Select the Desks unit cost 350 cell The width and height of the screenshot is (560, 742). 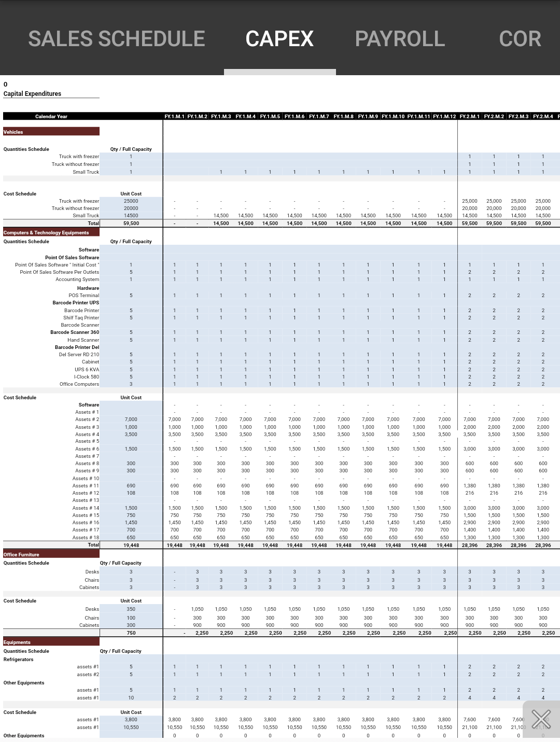tap(131, 609)
